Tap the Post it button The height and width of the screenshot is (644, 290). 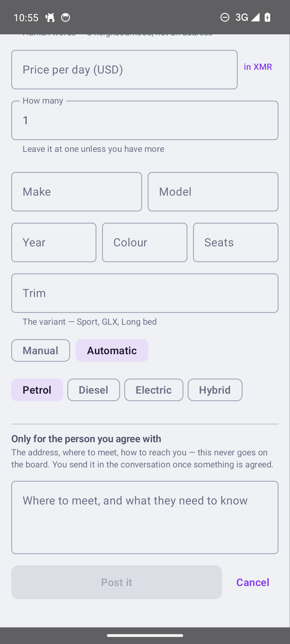(117, 582)
